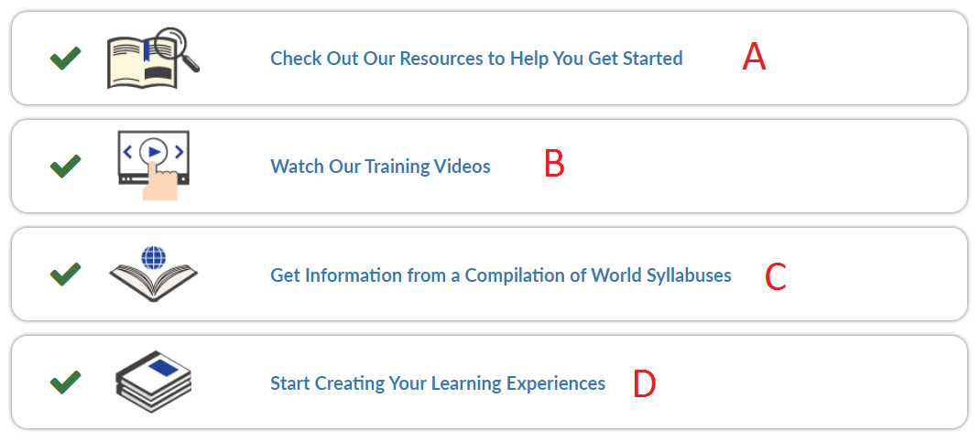
Task: Click the magnifying glass on the resources icon
Action: (x=177, y=49)
